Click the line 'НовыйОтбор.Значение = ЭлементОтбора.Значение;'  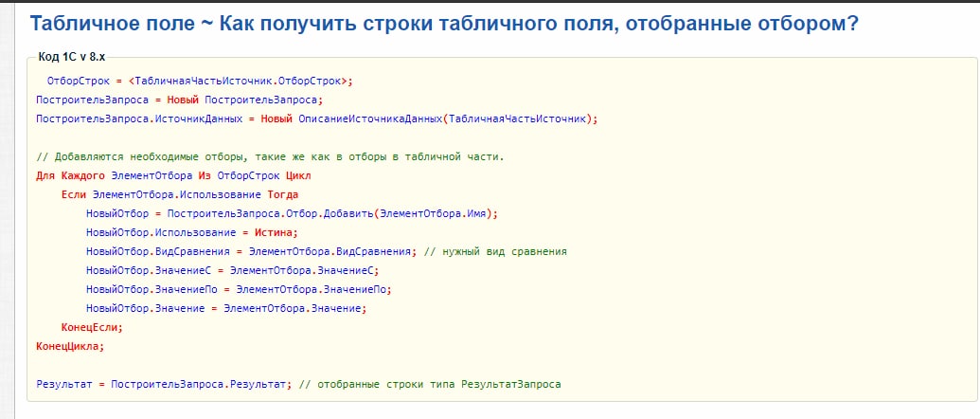click(226, 308)
